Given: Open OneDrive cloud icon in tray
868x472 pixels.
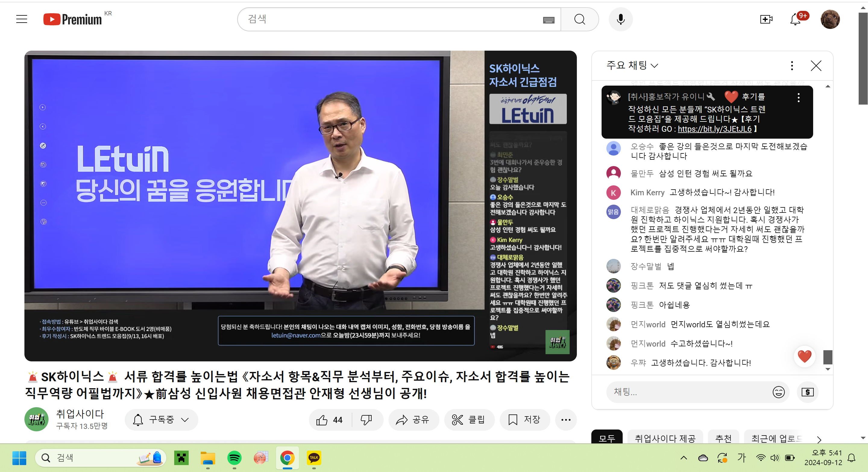Looking at the screenshot, I should (x=703, y=458).
